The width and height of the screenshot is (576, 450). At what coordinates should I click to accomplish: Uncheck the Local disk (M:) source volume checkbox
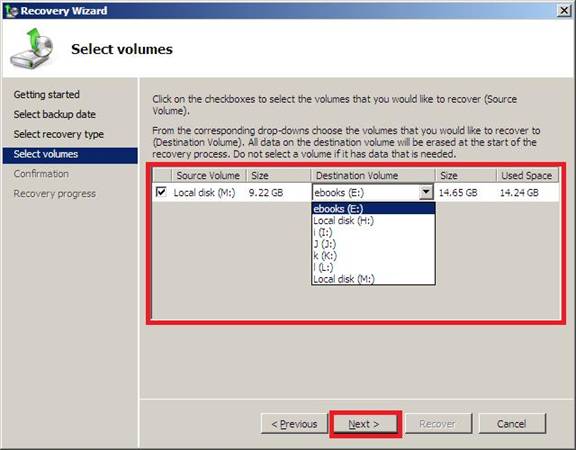(x=161, y=192)
